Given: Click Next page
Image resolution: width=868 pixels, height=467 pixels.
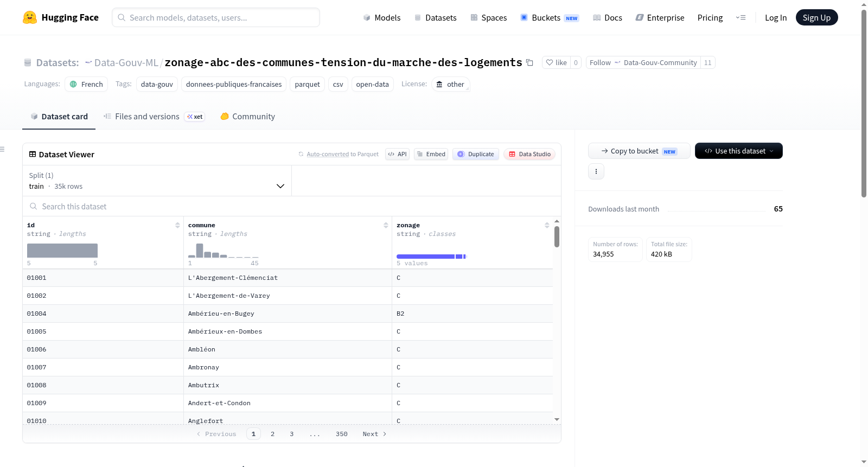Looking at the screenshot, I should [374, 434].
